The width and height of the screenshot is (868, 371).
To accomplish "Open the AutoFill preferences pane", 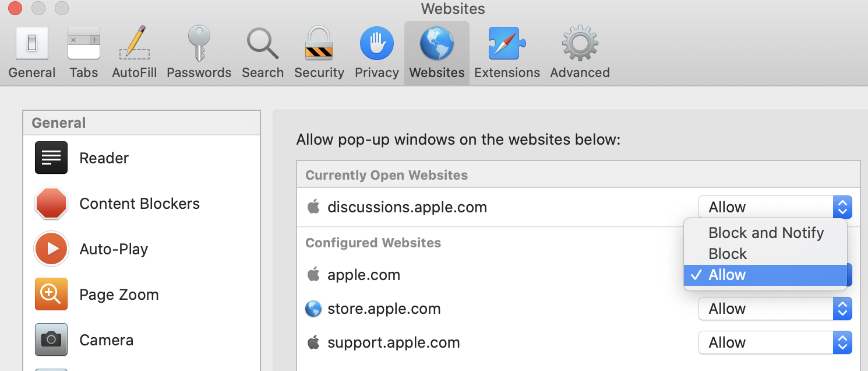I will pos(135,52).
